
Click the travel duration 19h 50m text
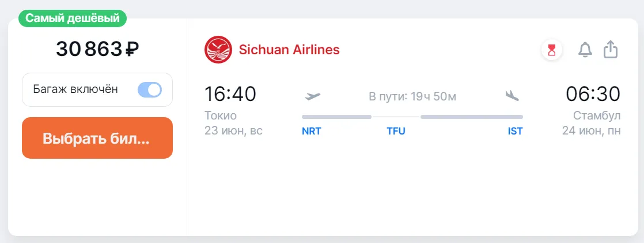pos(412,96)
